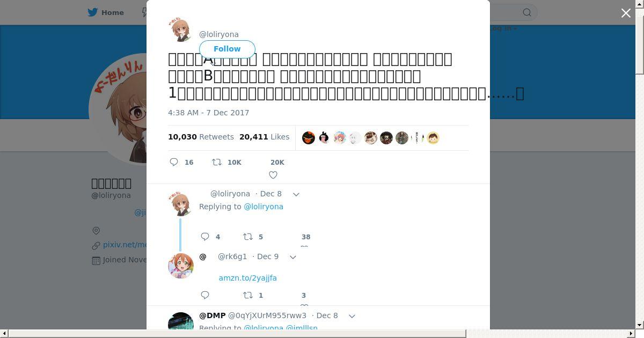Click the first liker avatar
Viewport: 644px width, 338px height.
[x=309, y=138]
